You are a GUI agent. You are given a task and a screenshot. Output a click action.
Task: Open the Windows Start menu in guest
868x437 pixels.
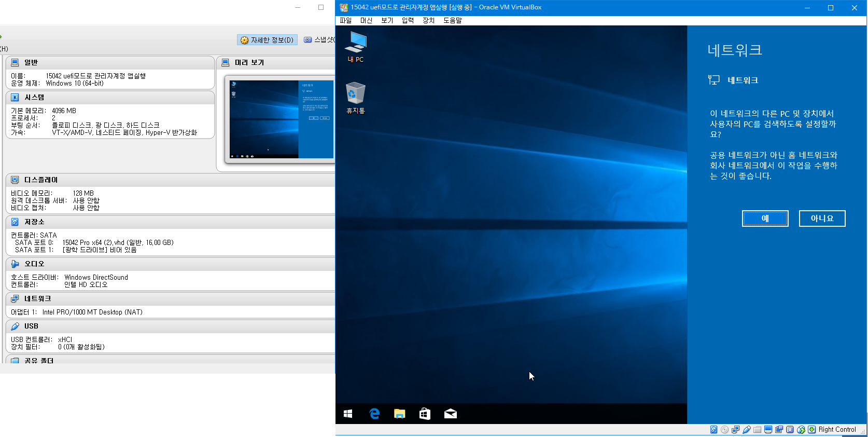point(348,414)
